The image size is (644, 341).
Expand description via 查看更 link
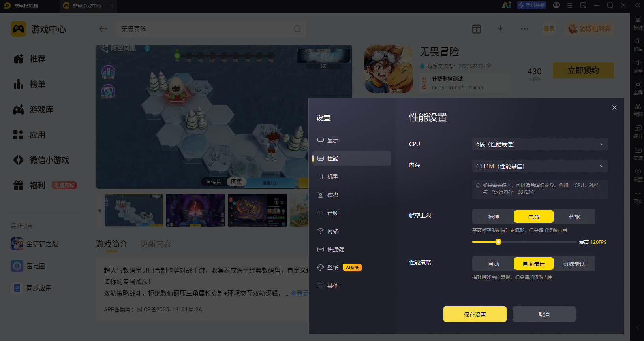299,293
